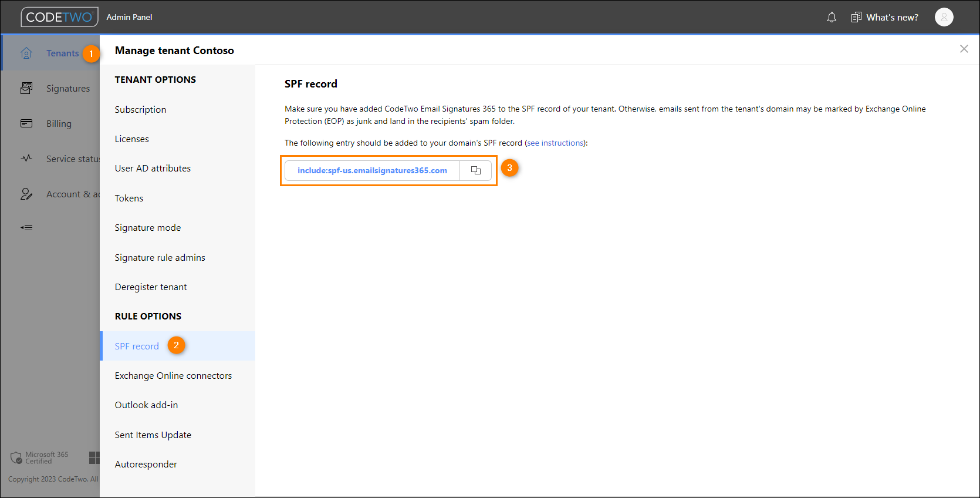Click the Admin Panel title text
Screen dimensions: 980x498
coord(129,17)
